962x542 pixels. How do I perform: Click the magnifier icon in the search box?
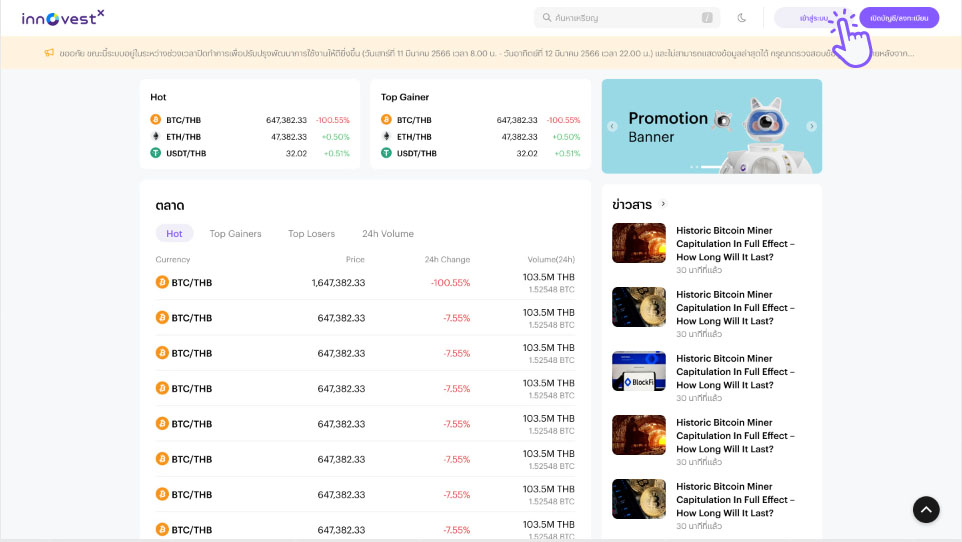tap(547, 18)
